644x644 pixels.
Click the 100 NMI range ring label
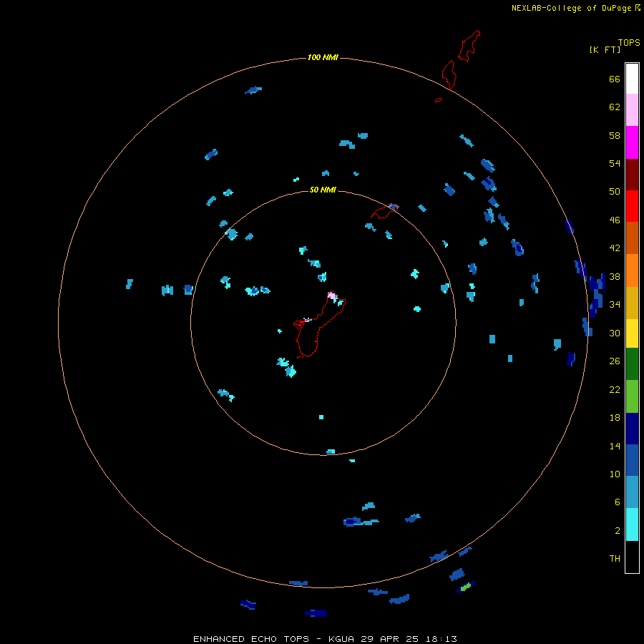[x=323, y=57]
